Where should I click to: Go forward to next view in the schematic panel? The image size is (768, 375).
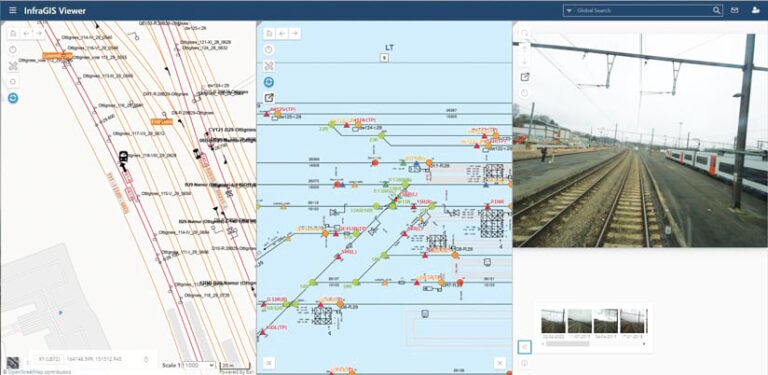[294, 33]
